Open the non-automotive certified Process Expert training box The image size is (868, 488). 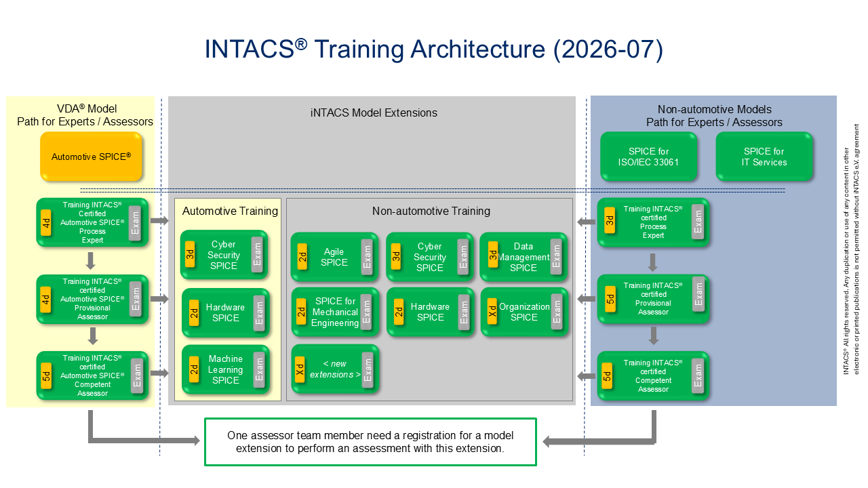[653, 222]
